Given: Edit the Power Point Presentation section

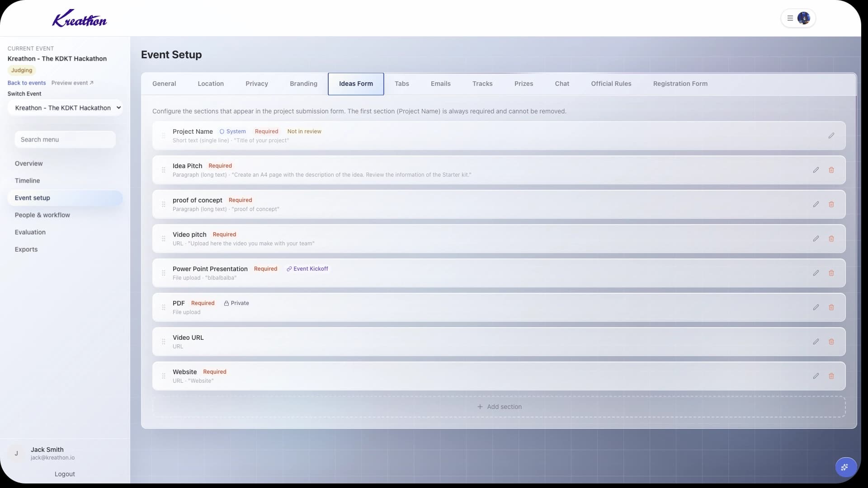Looking at the screenshot, I should point(816,273).
